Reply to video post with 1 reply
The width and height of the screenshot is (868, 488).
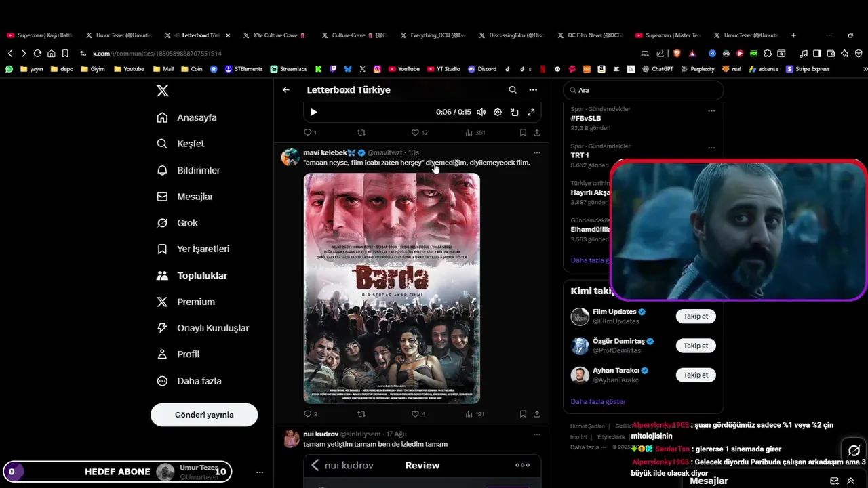(310, 132)
